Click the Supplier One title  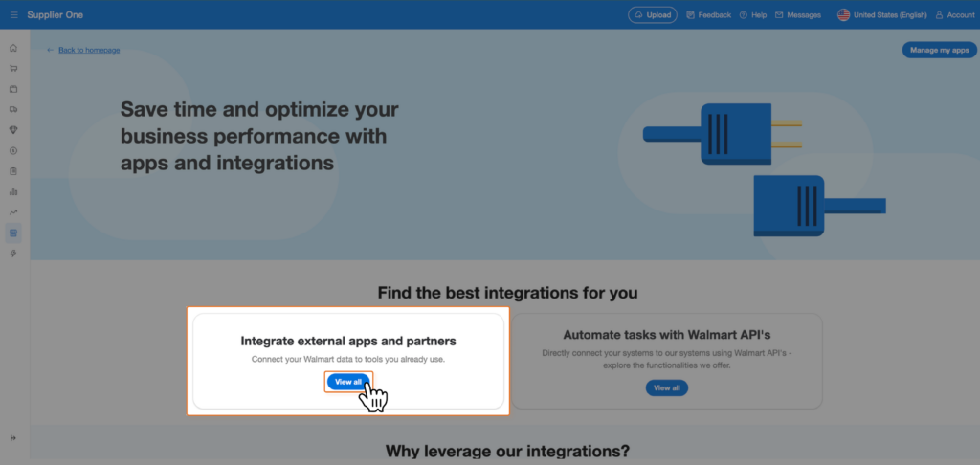55,15
